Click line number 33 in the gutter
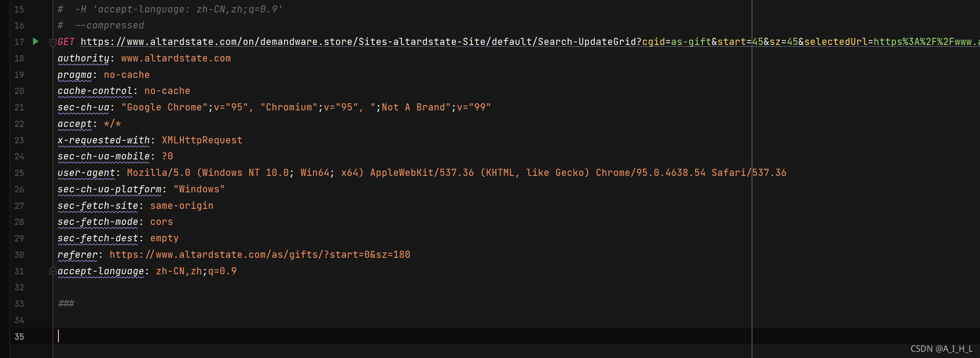The image size is (980, 358). pos(19,304)
